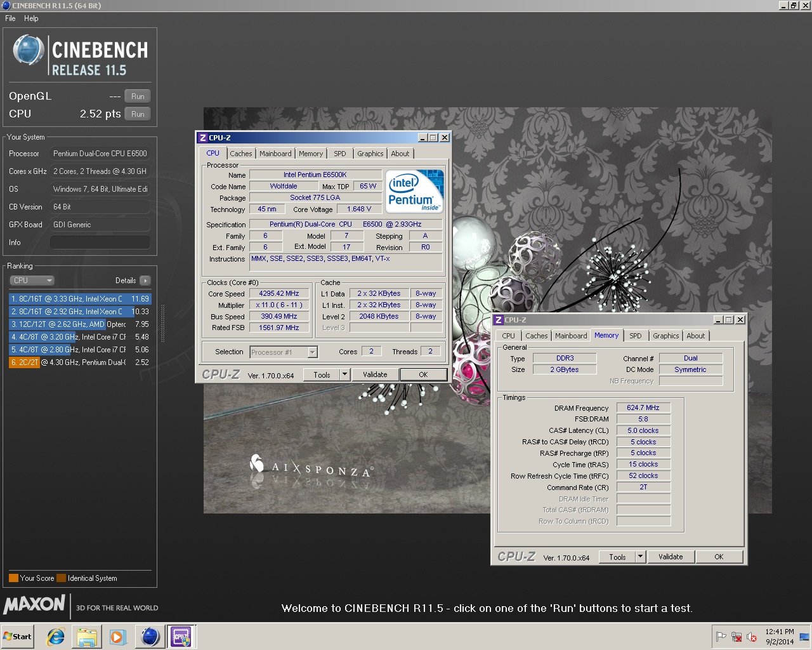This screenshot has width=812, height=650.
Task: Switch to Caches tab in first CPU-Z window
Action: coord(241,154)
